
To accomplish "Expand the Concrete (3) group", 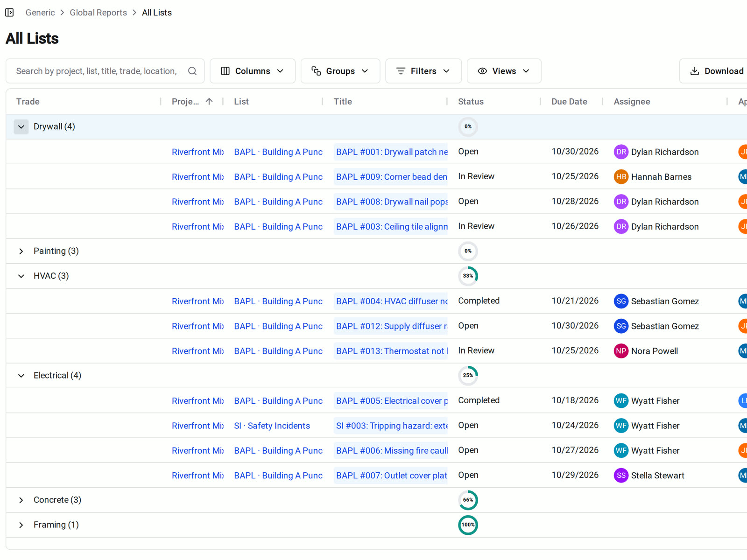I will pyautogui.click(x=21, y=500).
